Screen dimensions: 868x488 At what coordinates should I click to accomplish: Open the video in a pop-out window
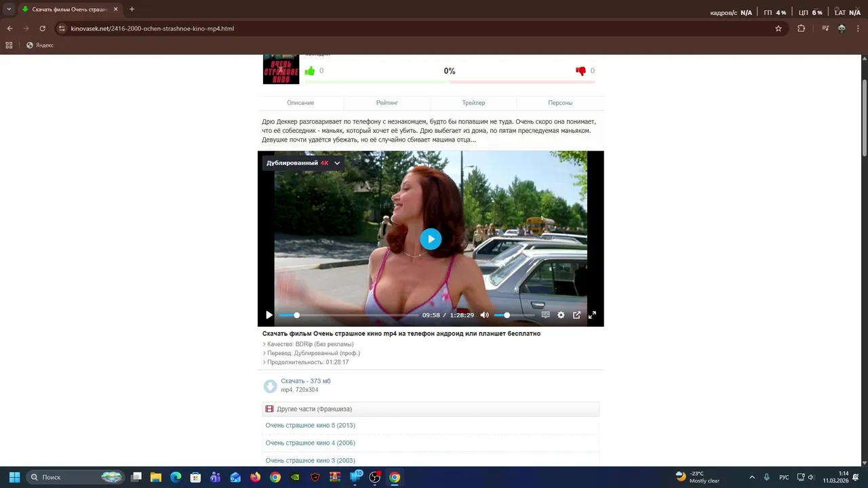(x=576, y=315)
